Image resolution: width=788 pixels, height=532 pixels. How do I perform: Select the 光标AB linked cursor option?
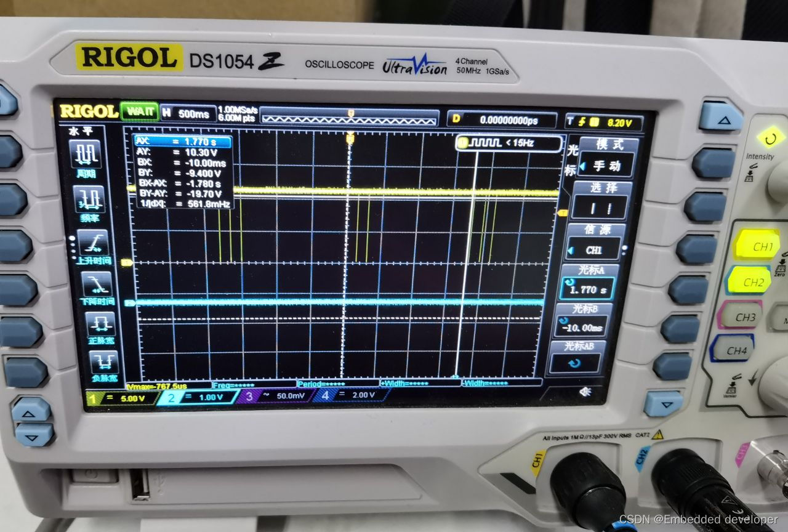click(576, 357)
